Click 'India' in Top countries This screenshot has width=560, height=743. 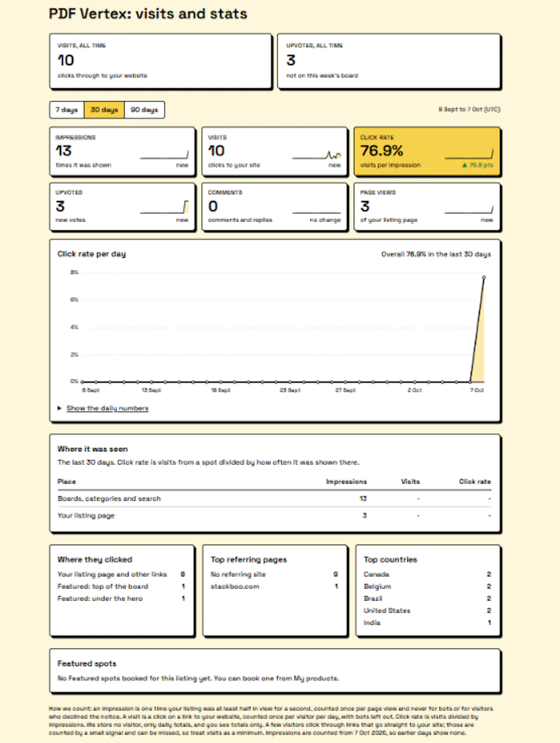click(x=427, y=623)
